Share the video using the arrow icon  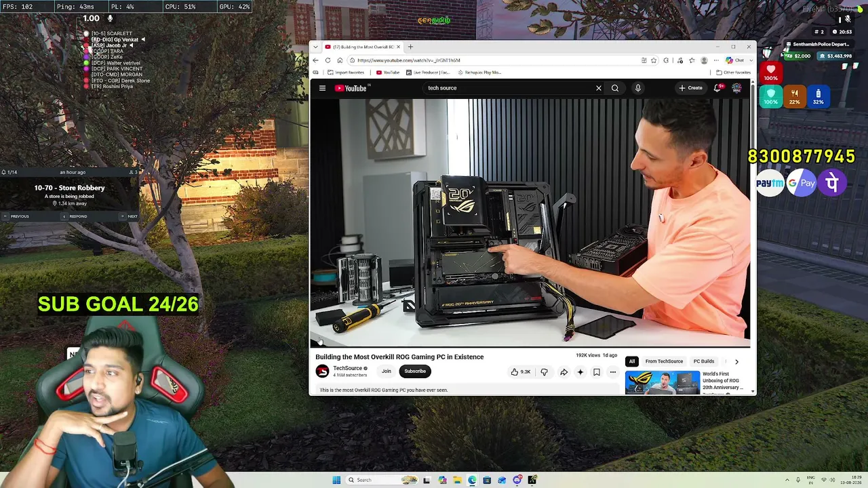564,371
